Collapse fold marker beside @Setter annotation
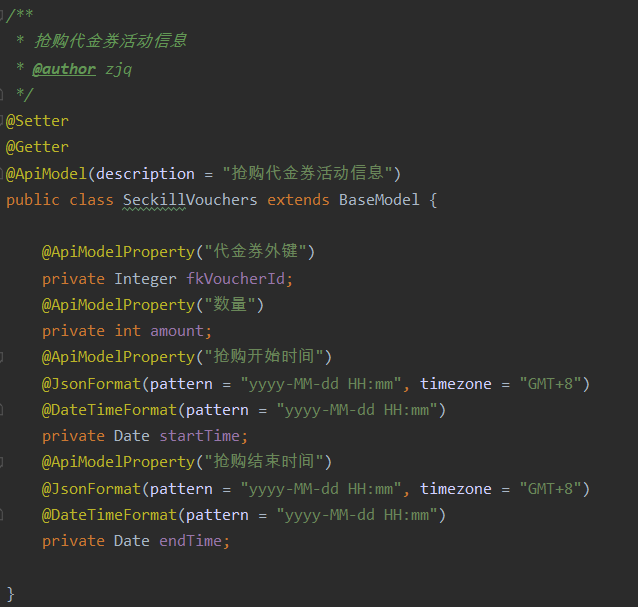 click(x=1, y=121)
